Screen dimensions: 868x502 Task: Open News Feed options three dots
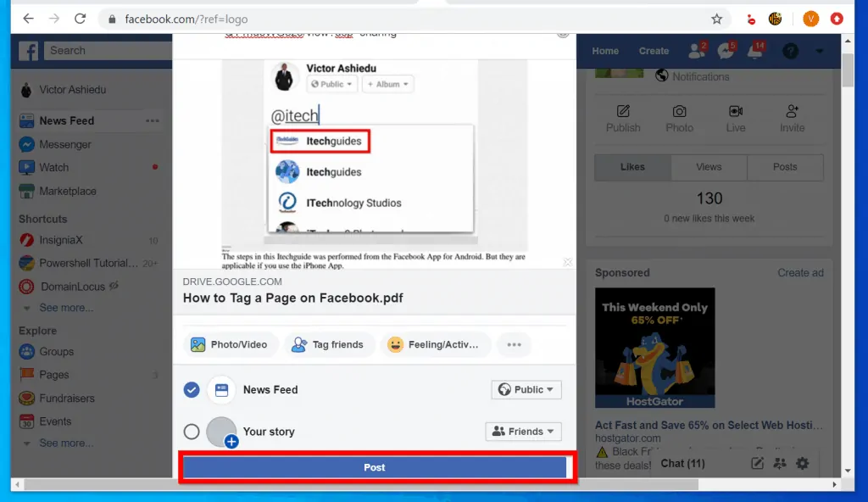(153, 120)
